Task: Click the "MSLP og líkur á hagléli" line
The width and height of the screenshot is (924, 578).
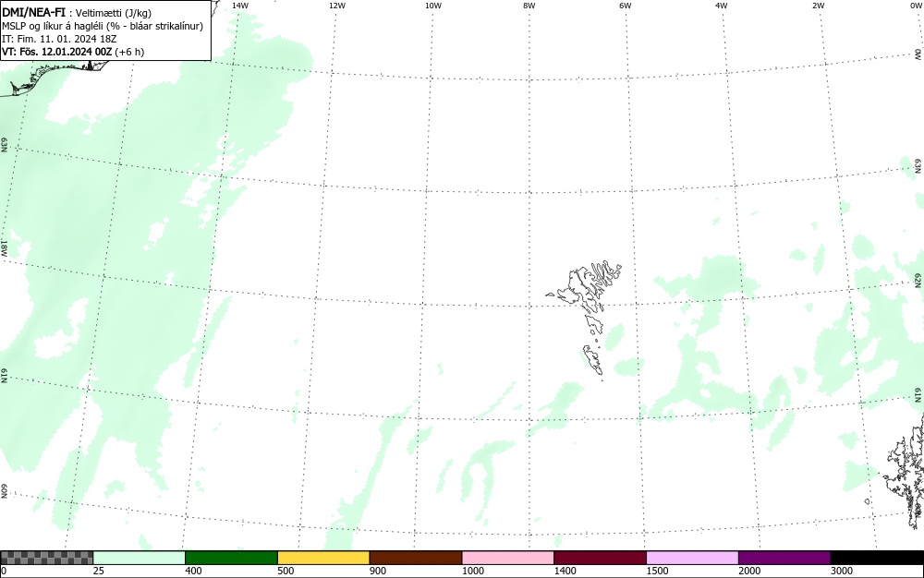Action: (x=103, y=26)
